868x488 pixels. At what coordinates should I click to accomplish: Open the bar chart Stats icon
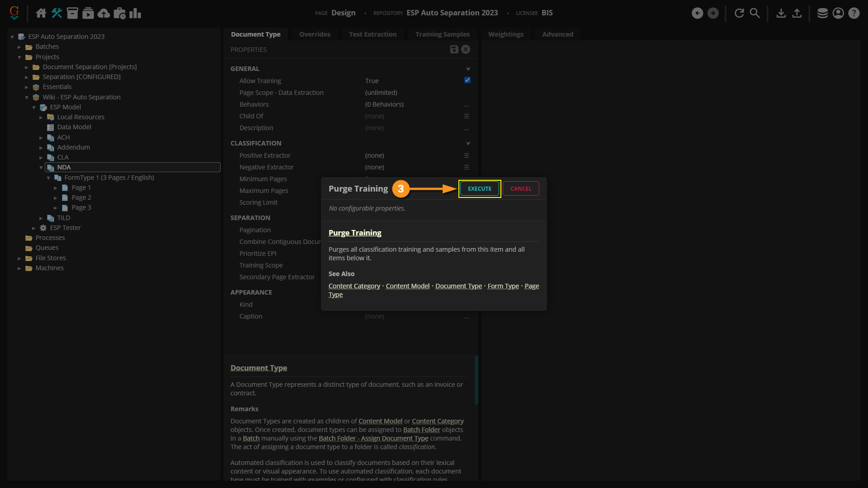135,13
